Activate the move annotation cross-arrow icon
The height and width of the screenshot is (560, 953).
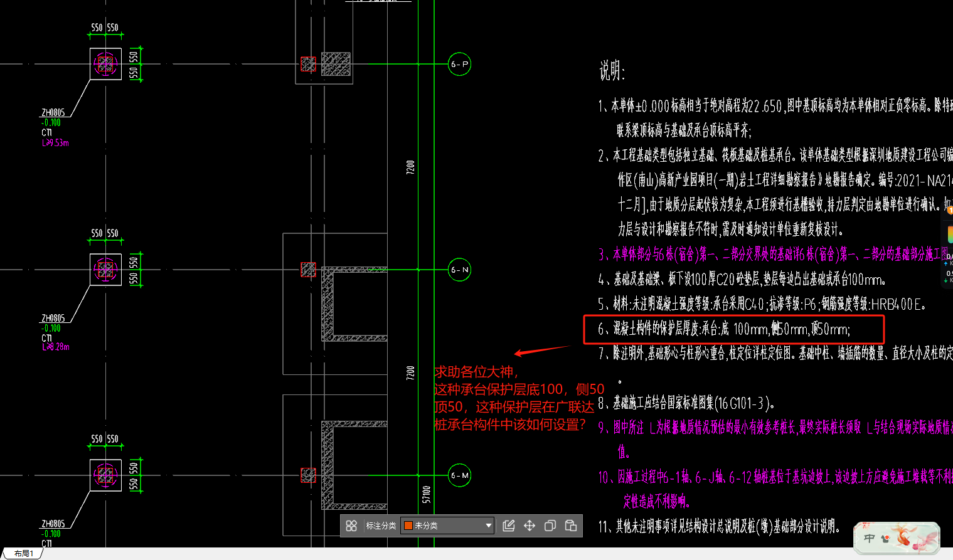530,526
